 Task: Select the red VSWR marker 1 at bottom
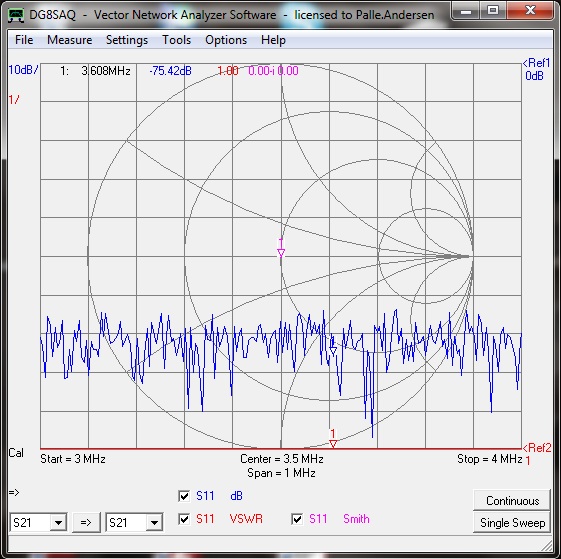[333, 439]
